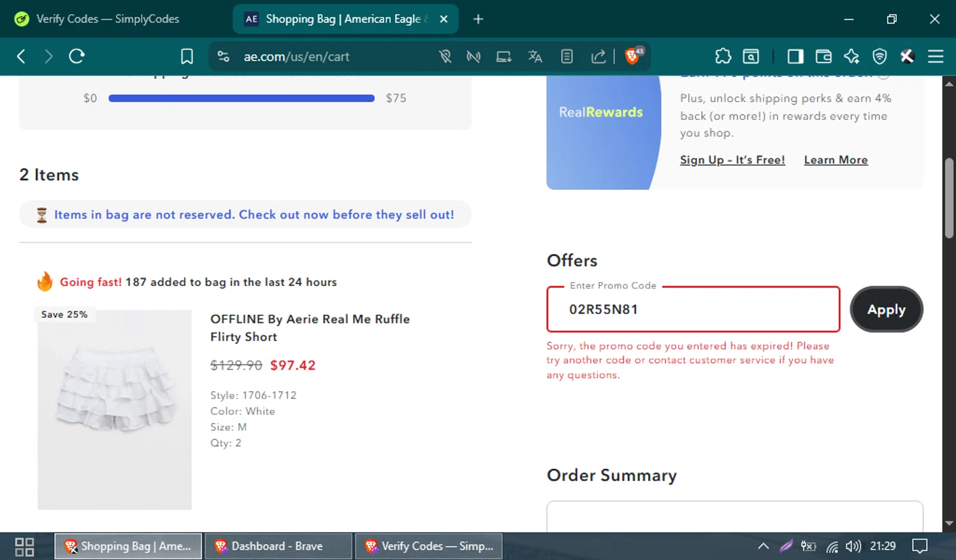Click the Save 25% badge

64,315
